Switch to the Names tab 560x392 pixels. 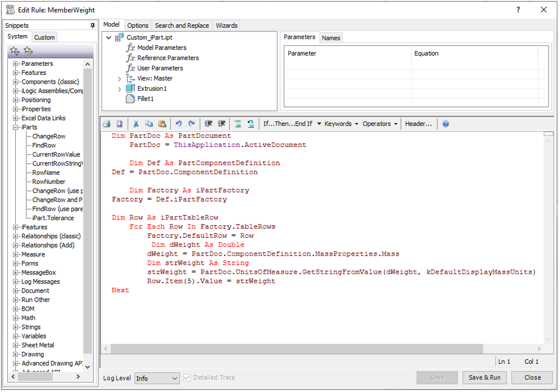[331, 38]
